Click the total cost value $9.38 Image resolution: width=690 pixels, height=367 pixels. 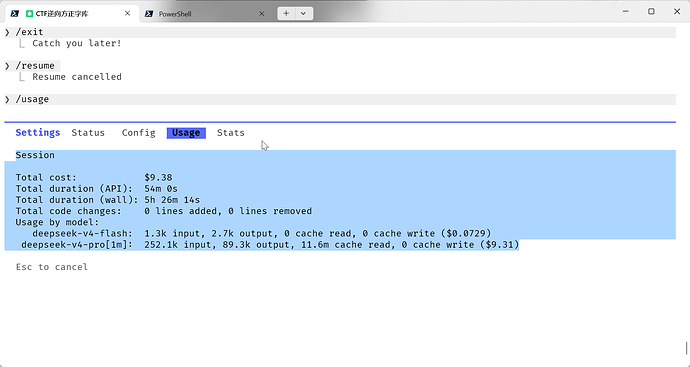158,177
